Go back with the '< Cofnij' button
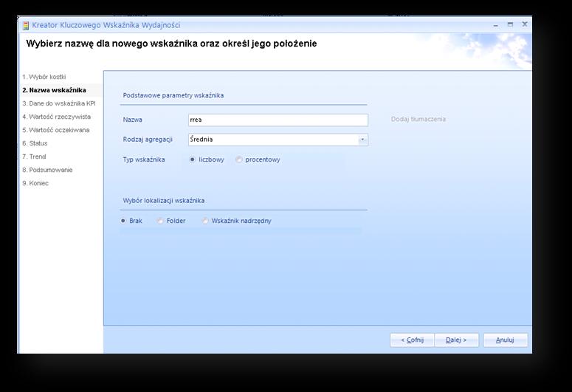 coord(412,340)
